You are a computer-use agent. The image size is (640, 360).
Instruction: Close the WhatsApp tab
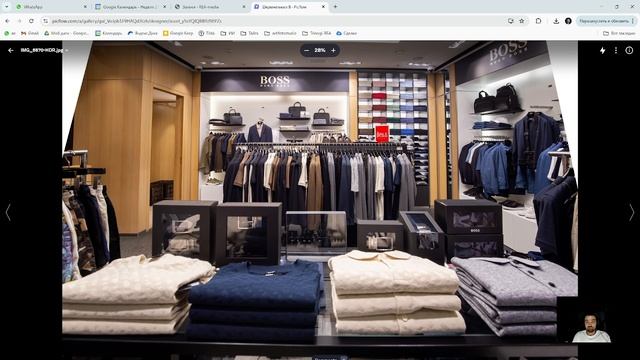point(85,7)
